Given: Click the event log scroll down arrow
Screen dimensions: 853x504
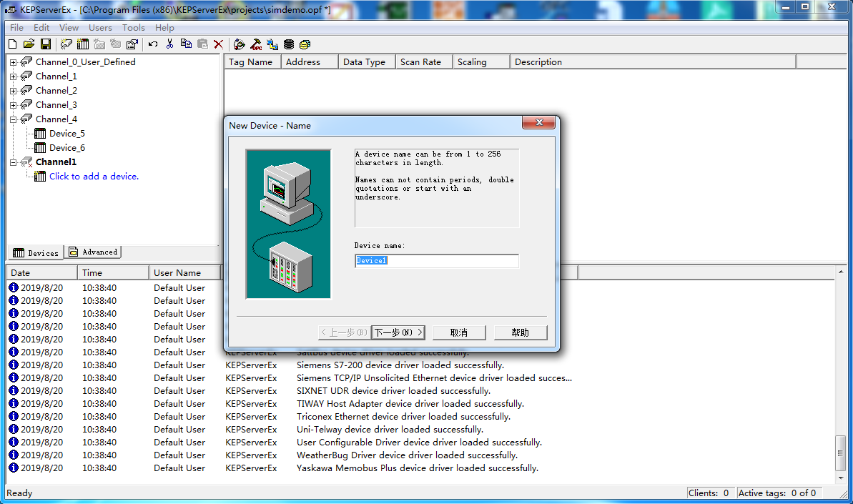Looking at the screenshot, I should [841, 478].
